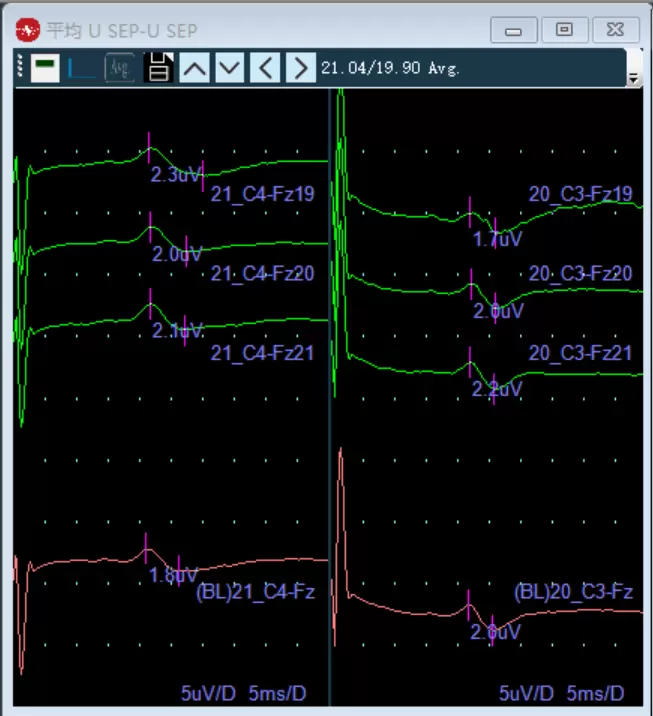Select the blue baseline marker tool
The width and height of the screenshot is (653, 716).
coord(82,68)
